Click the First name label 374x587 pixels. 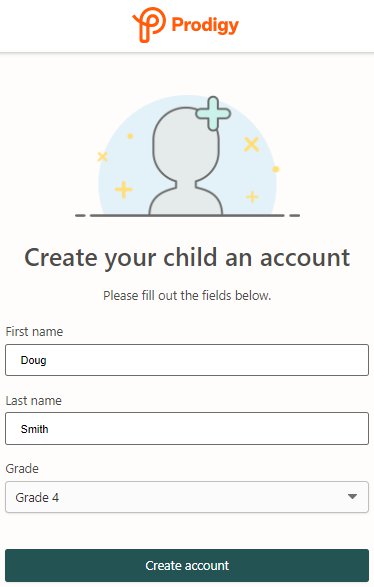[34, 332]
